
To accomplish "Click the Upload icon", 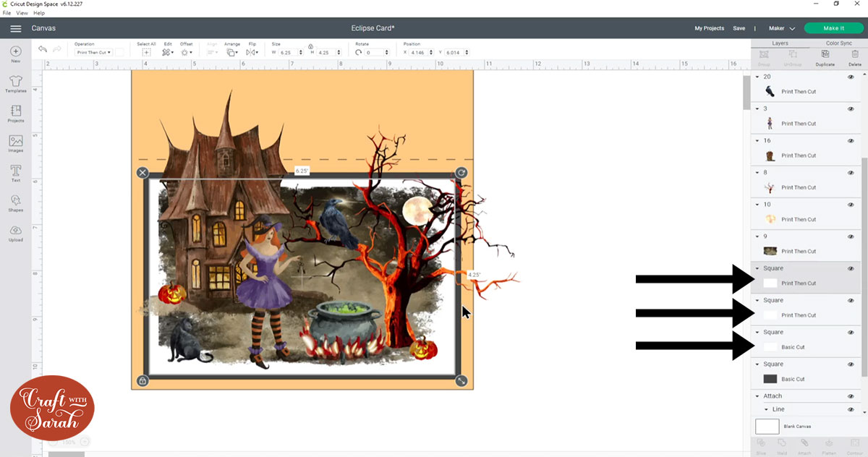I will [x=15, y=231].
